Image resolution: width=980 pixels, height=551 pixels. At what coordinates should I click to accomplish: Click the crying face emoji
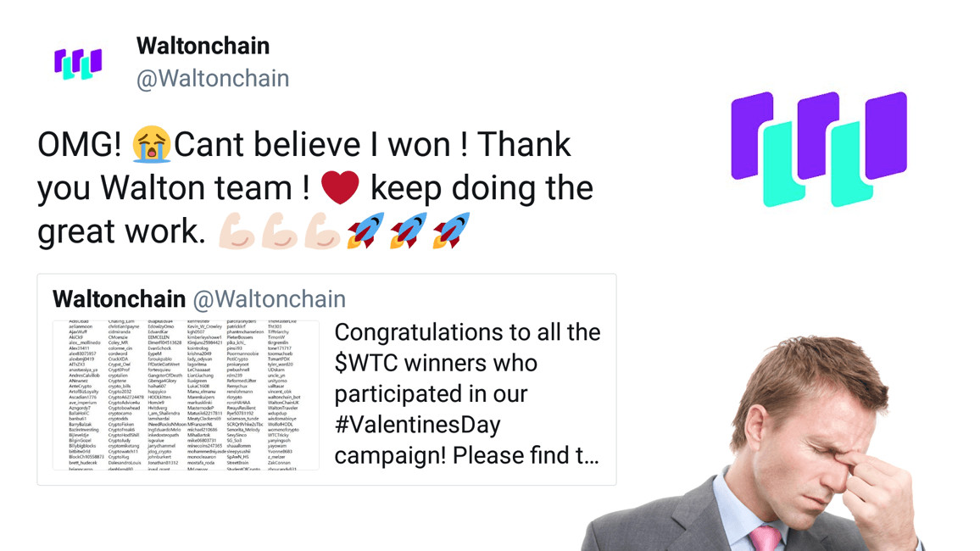point(152,145)
